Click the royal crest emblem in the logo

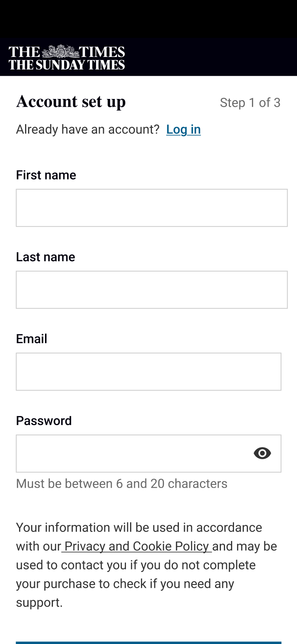point(60,51)
